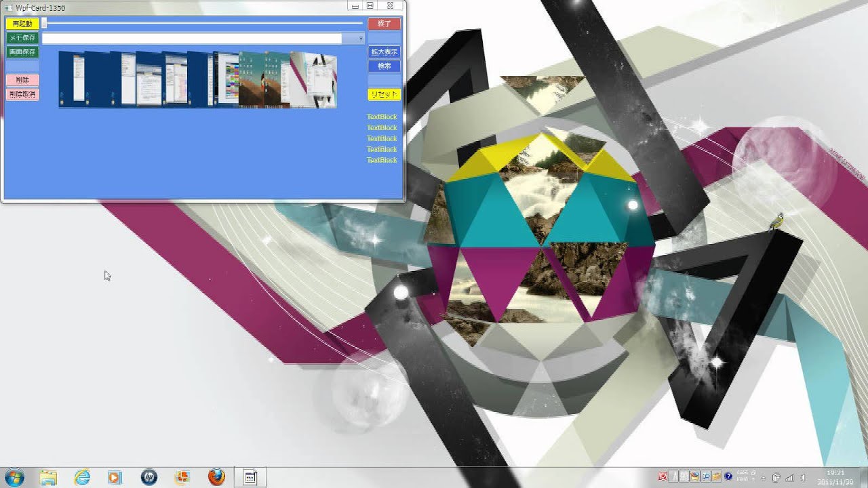The height and width of the screenshot is (488, 868).
Task: Click inside the white memo input field
Action: click(192, 39)
